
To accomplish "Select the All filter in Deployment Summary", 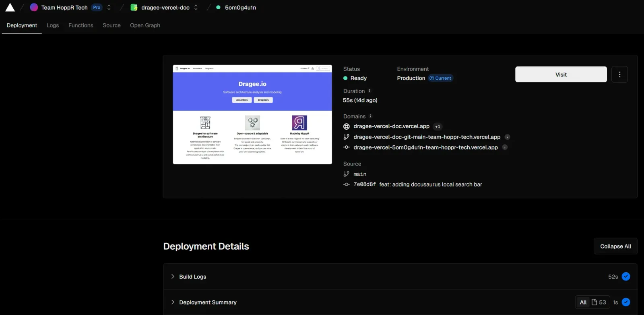I will [583, 302].
